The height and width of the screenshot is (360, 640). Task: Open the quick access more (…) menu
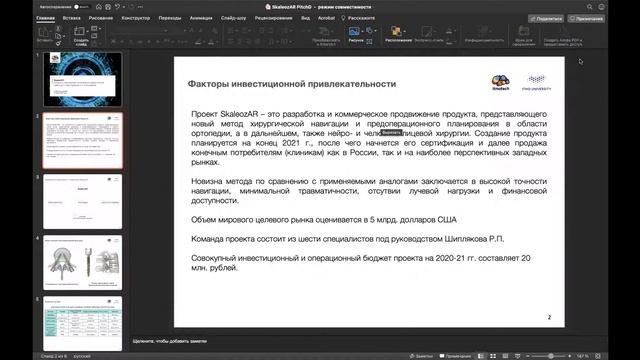(140, 7)
